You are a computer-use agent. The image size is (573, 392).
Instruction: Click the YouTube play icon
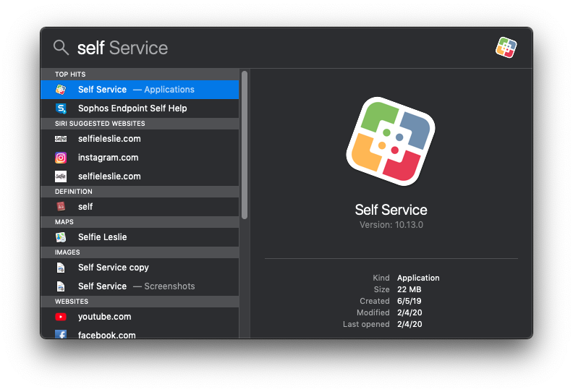click(61, 317)
